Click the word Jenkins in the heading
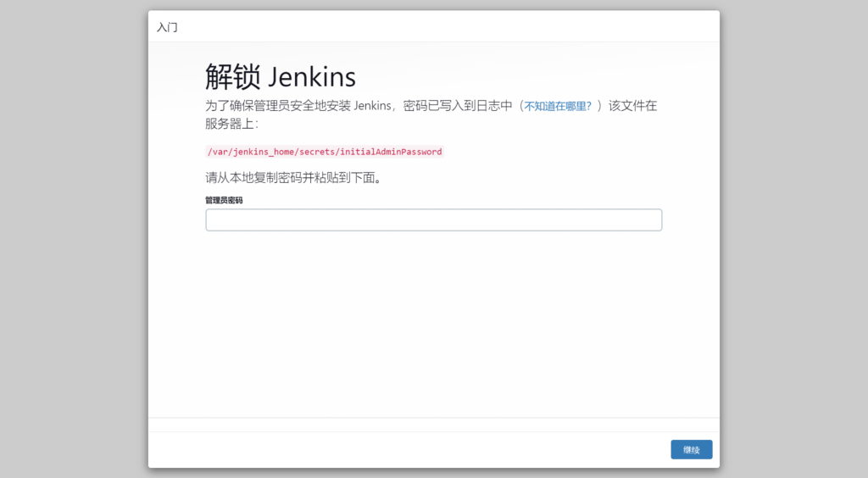Viewport: 868px width, 478px height. click(x=312, y=77)
